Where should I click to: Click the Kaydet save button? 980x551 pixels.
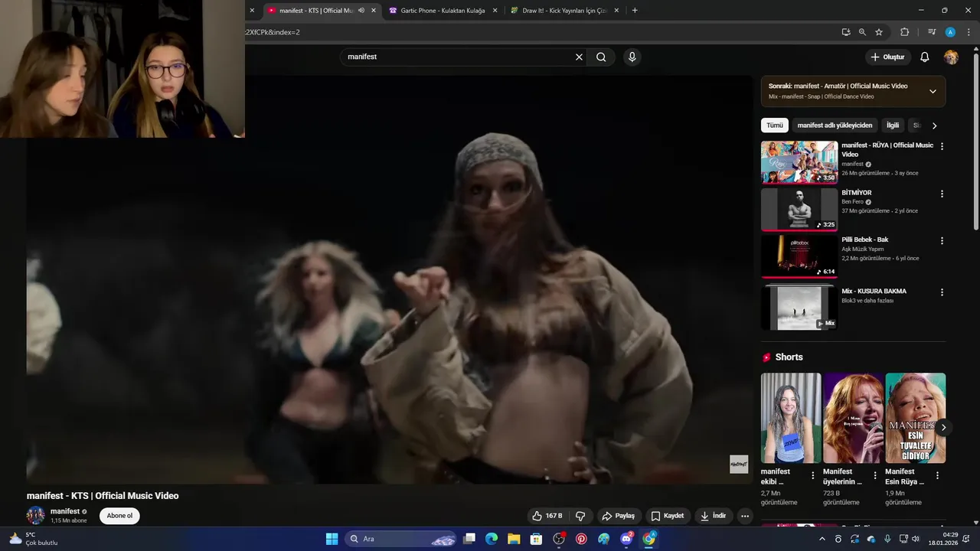click(667, 516)
